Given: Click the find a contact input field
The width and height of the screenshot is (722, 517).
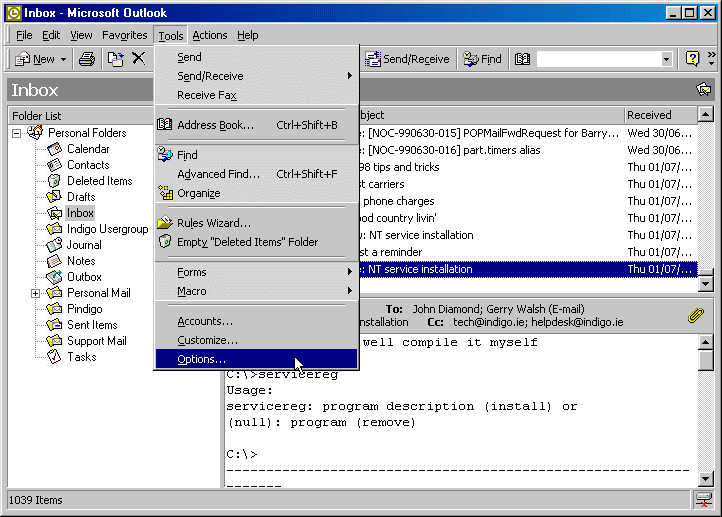Looking at the screenshot, I should [x=599, y=59].
